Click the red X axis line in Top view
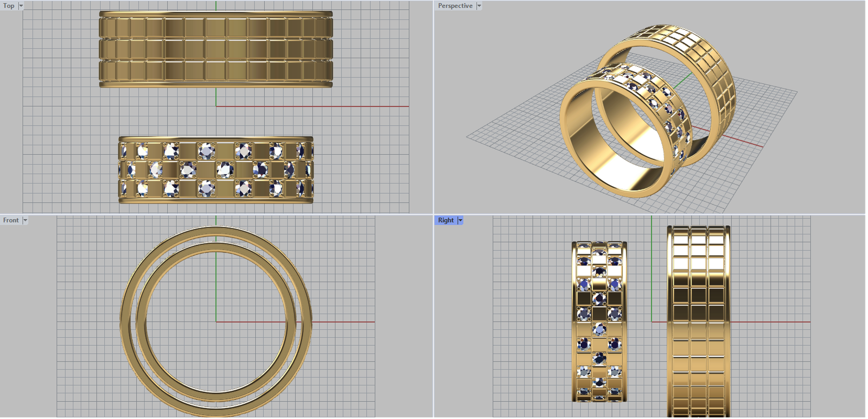 (x=325, y=106)
